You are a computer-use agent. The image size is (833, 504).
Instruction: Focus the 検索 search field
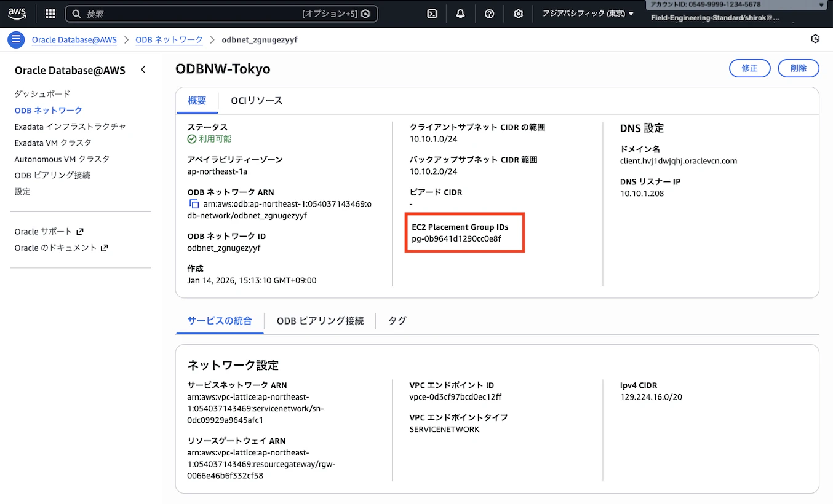pyautogui.click(x=221, y=14)
